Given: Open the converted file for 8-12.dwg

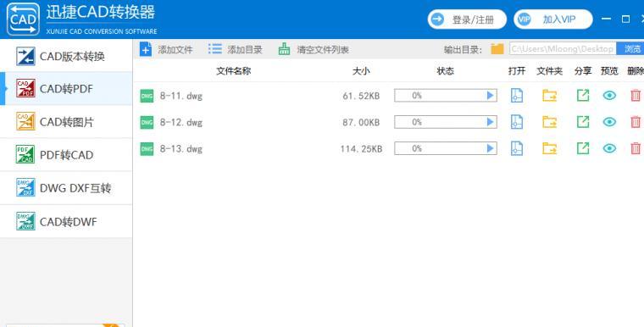Looking at the screenshot, I should click(517, 122).
